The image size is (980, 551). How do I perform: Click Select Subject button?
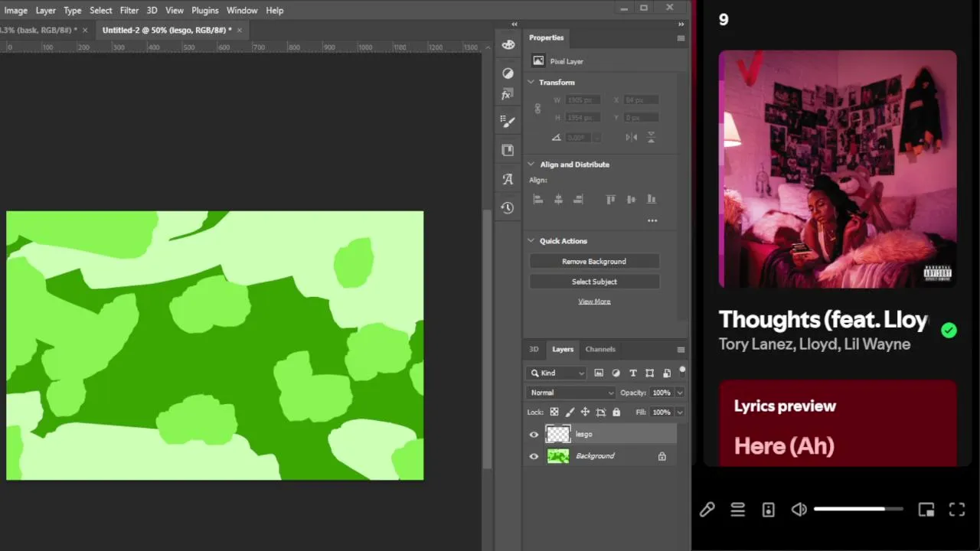tap(594, 282)
